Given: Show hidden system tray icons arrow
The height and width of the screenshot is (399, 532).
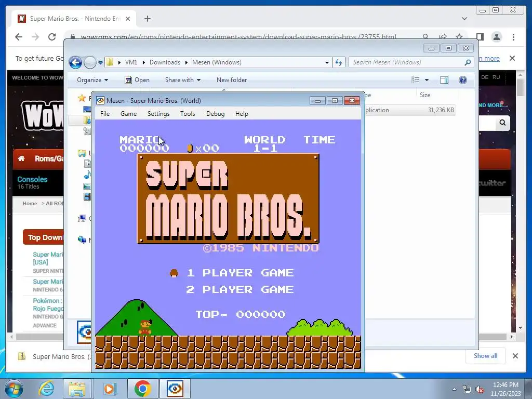Looking at the screenshot, I should [454, 389].
